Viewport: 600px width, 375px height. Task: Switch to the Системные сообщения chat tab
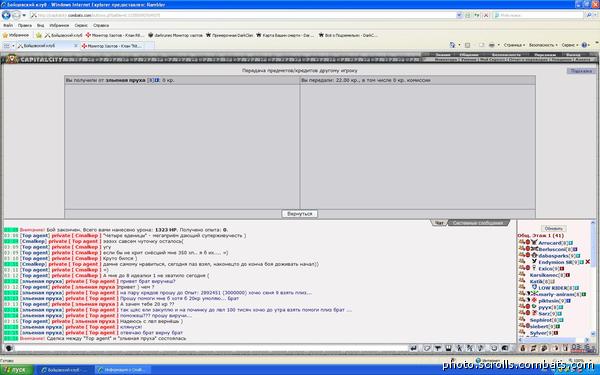click(478, 223)
